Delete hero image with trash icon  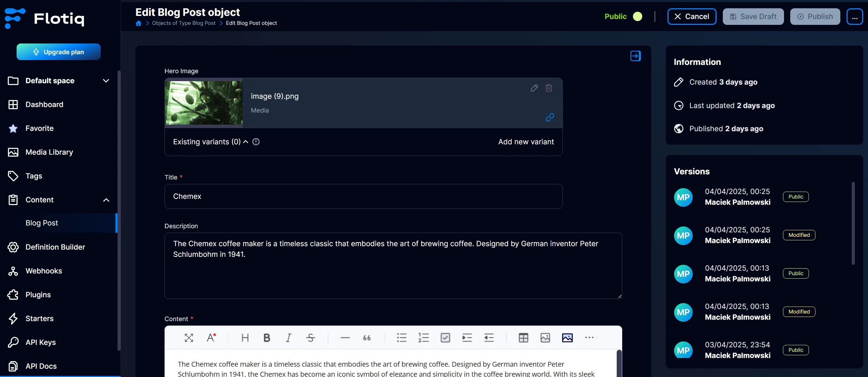click(x=549, y=88)
